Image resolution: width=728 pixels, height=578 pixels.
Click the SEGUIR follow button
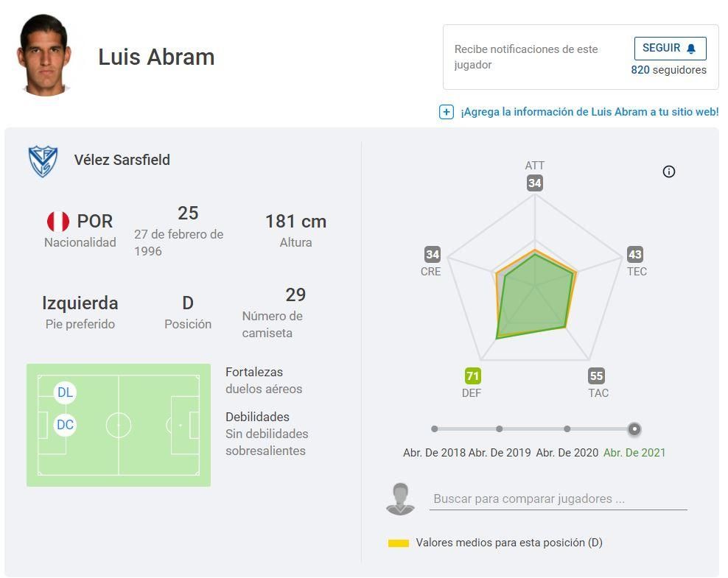click(x=670, y=49)
